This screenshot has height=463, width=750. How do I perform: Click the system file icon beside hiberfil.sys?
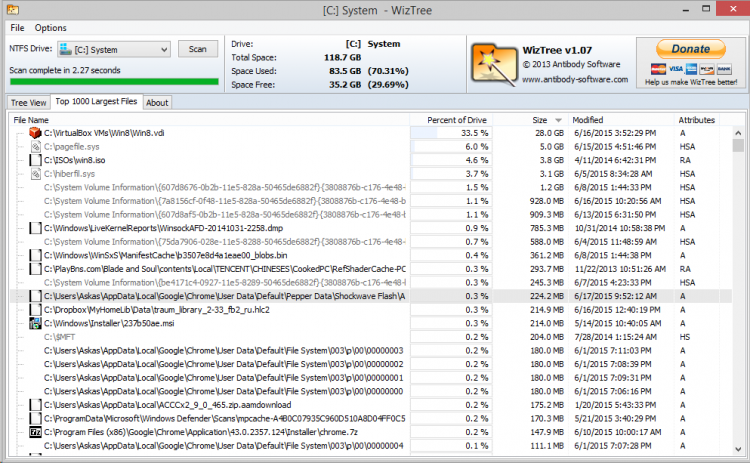point(35,174)
